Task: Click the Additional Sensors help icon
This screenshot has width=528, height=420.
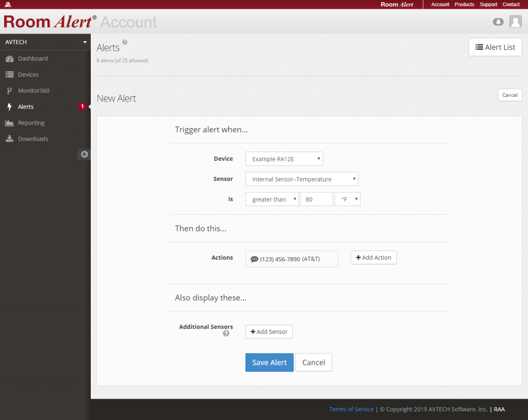Action: click(x=226, y=333)
